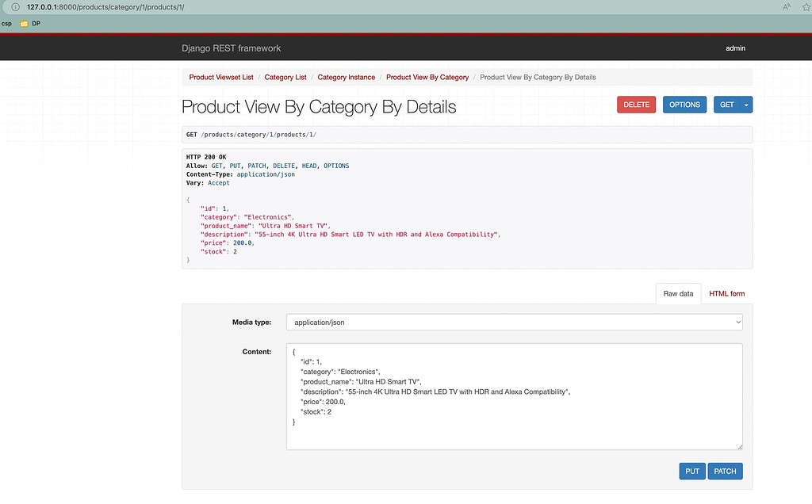
Task: Click the OPTIONS button
Action: click(684, 104)
